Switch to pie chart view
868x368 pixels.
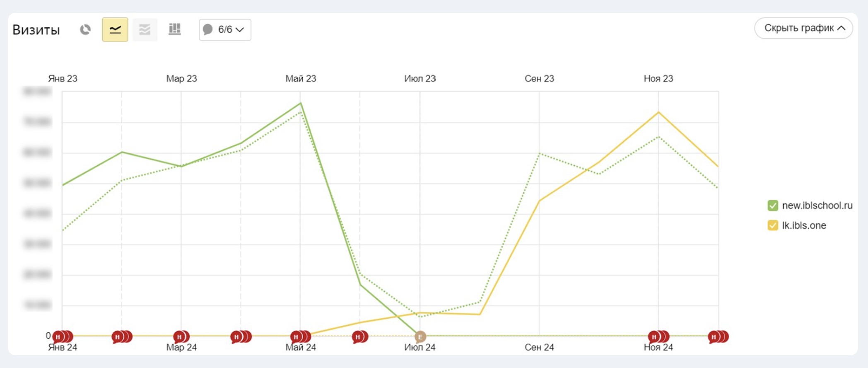86,29
